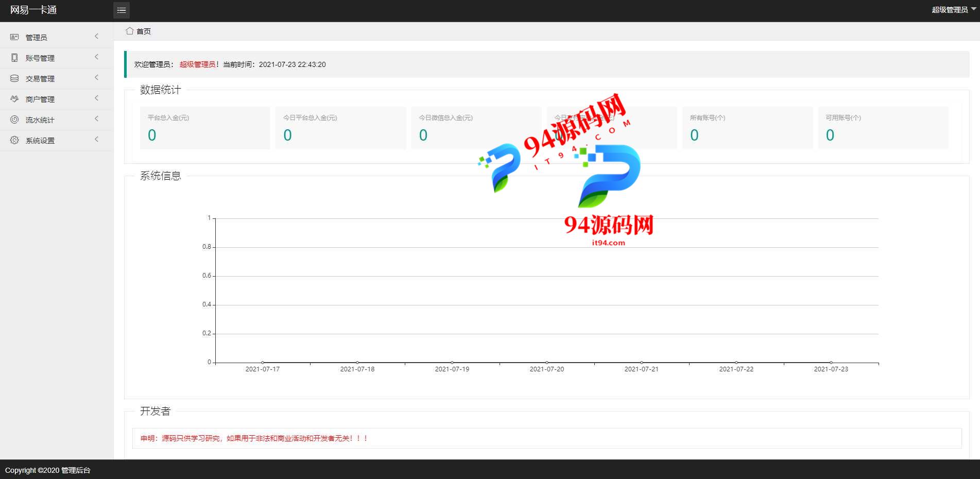This screenshot has height=479, width=980.
Task: Click the current time 2021-07-23 22:43:20 text
Action: 293,64
